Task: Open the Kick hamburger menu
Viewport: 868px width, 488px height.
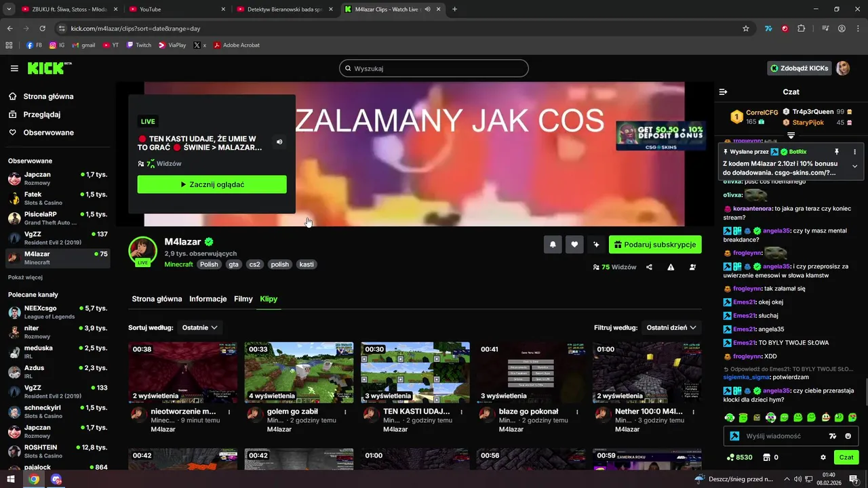Action: [14, 68]
